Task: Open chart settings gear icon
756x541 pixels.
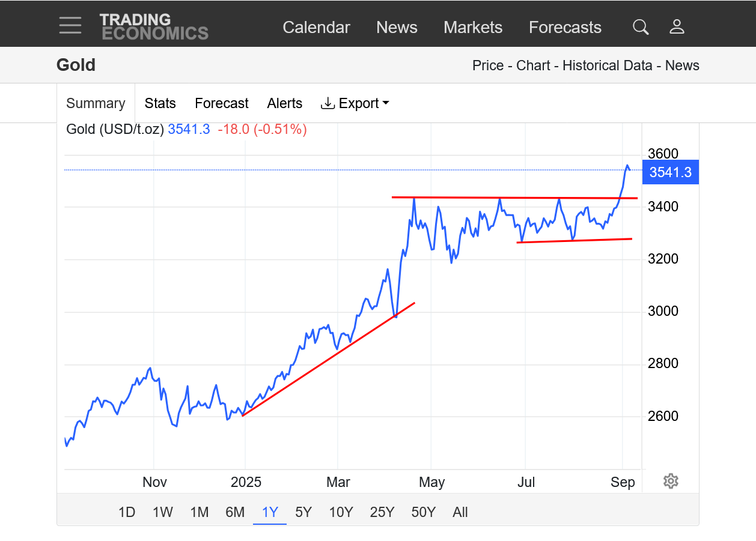Action: pyautogui.click(x=671, y=481)
